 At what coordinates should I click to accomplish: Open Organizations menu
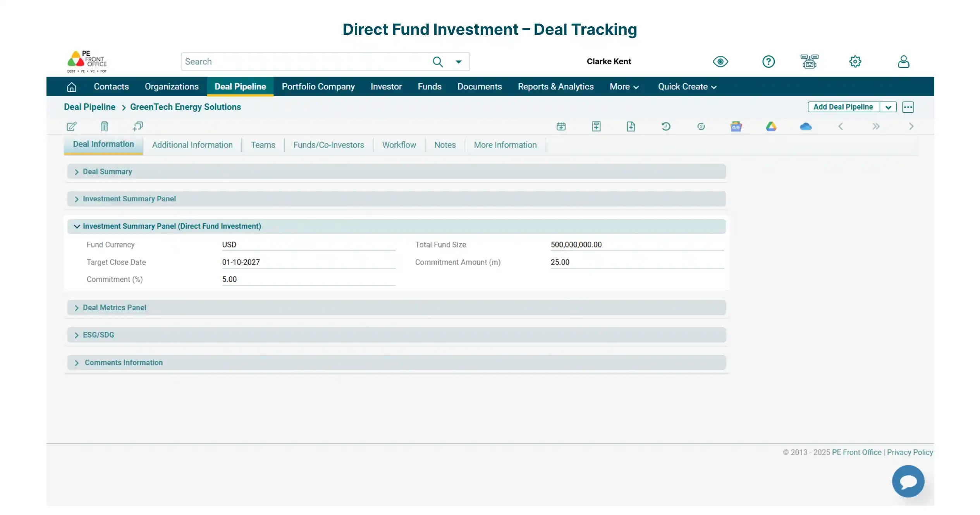point(172,87)
